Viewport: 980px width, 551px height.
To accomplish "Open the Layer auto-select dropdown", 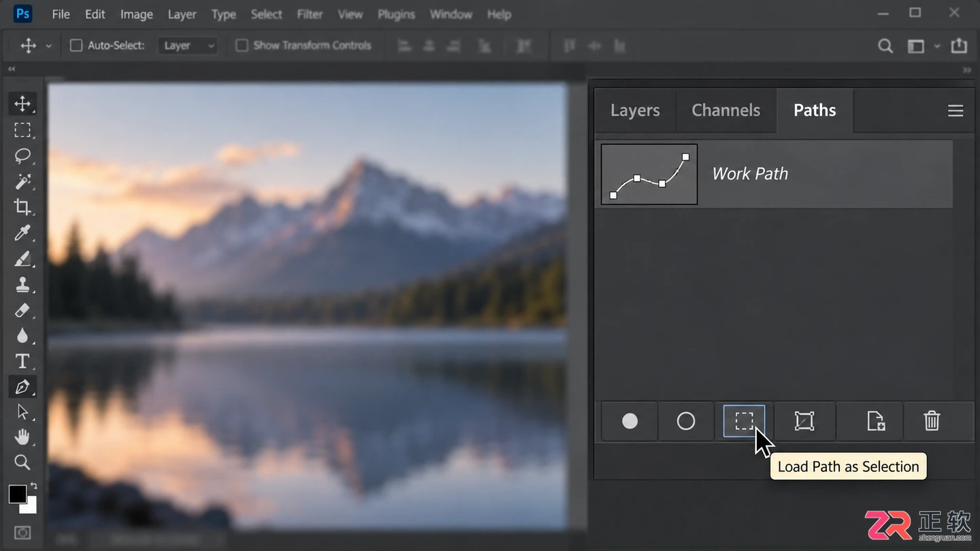I will click(x=187, y=46).
